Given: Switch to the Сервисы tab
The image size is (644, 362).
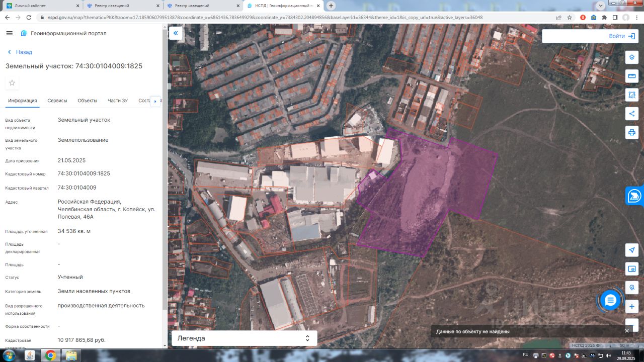Looking at the screenshot, I should [57, 101].
